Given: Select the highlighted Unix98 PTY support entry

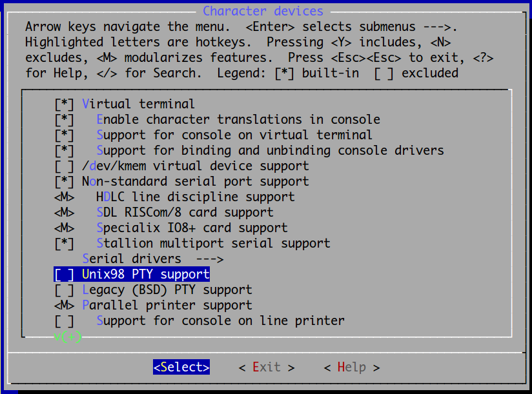Looking at the screenshot, I should coord(132,275).
